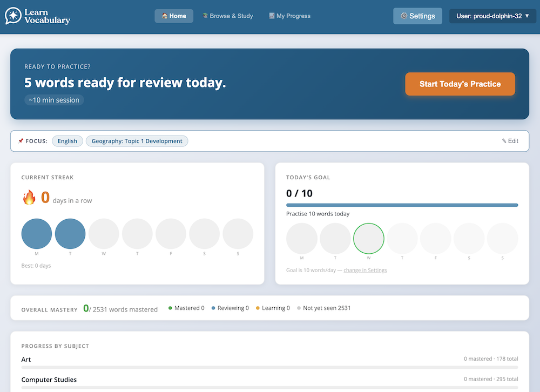
Task: Click Geography: Topic 1 Development focus tag
Action: [137, 141]
